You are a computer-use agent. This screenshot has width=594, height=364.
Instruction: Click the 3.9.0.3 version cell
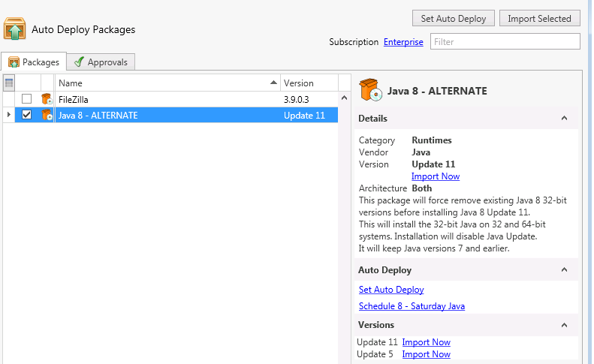tap(296, 99)
